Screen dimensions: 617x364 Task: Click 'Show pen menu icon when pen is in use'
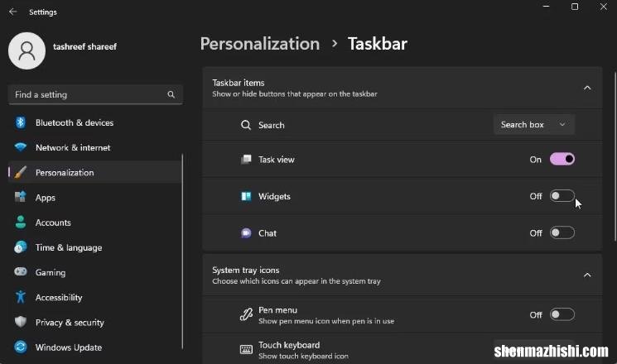coord(326,321)
